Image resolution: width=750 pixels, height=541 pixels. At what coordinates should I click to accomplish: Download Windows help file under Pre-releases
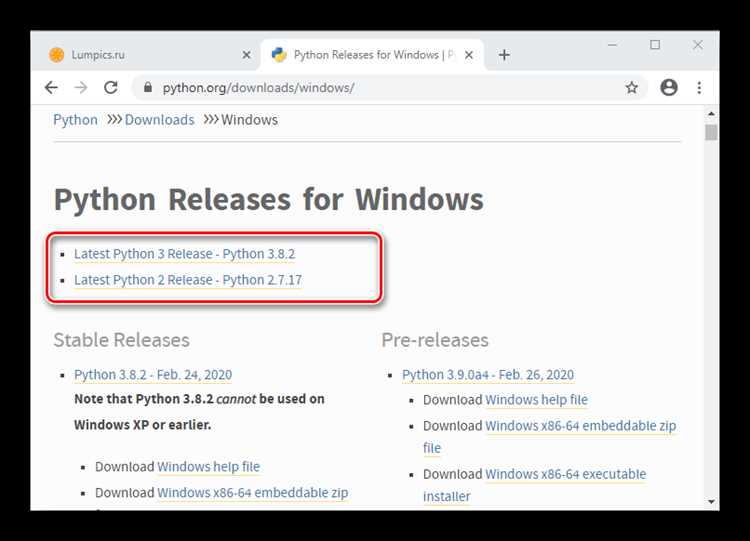pyautogui.click(x=537, y=399)
